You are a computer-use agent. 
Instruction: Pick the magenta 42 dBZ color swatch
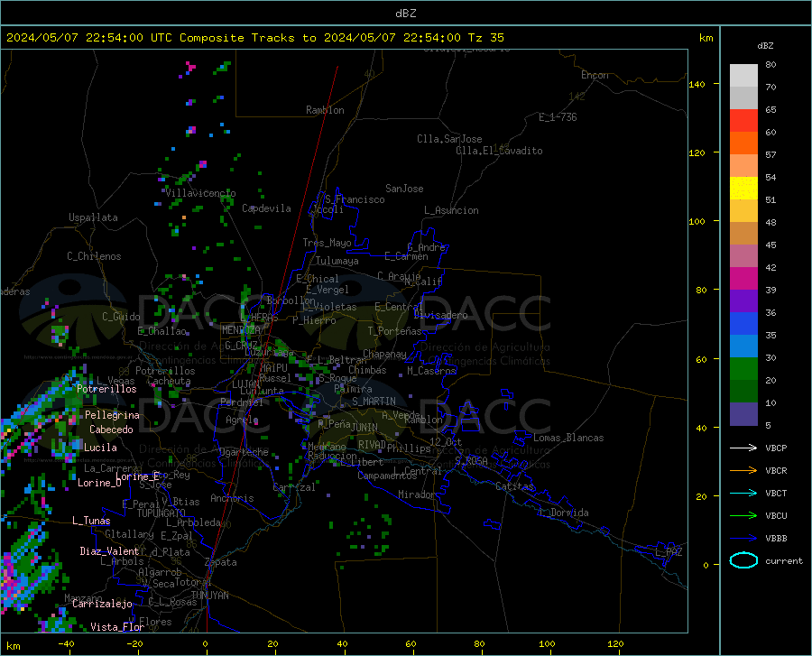point(743,279)
